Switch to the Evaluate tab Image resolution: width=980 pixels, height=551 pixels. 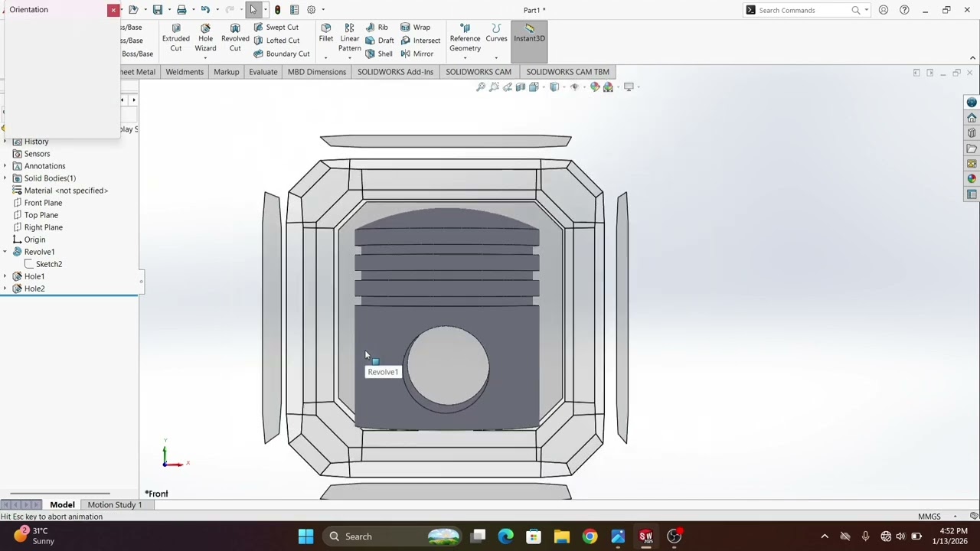pos(263,72)
